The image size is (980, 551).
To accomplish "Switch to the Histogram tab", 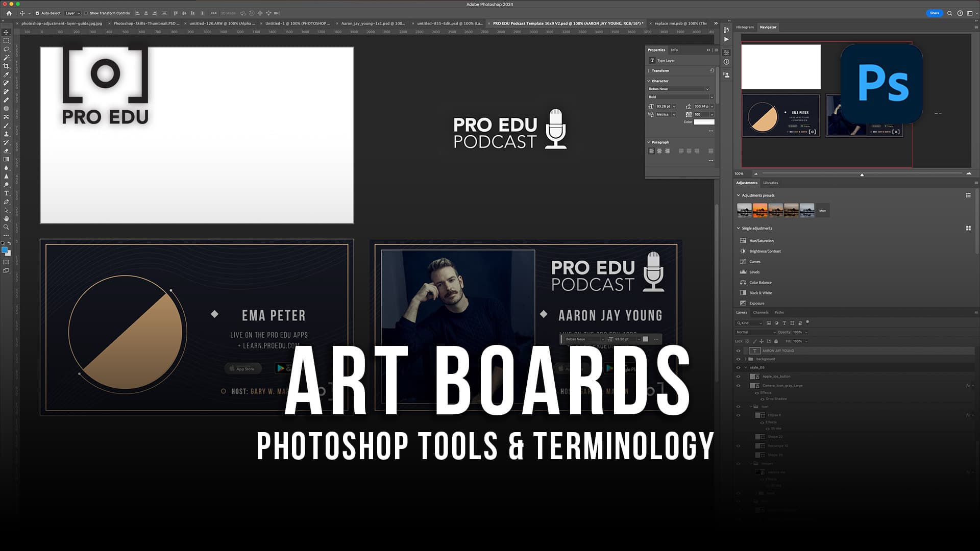I will [745, 27].
